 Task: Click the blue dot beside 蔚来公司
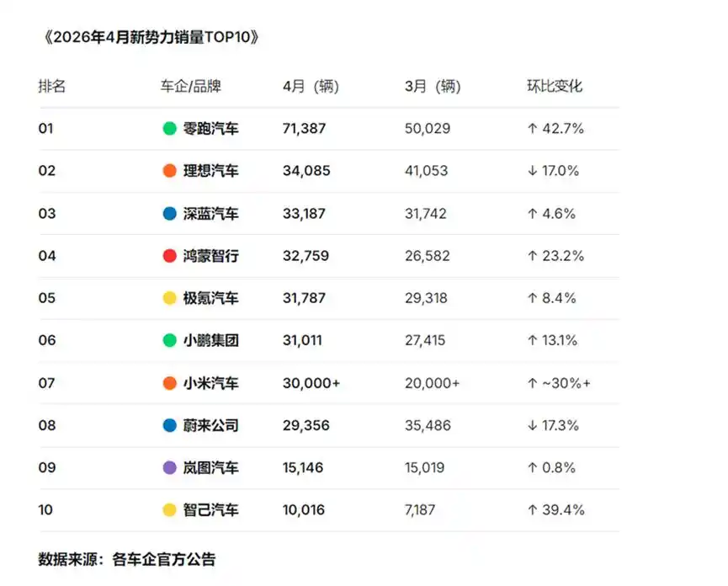(169, 425)
